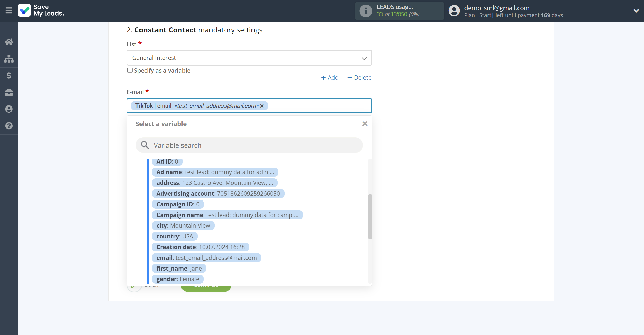Remove the TikTok email tag
The height and width of the screenshot is (335, 644).
[262, 106]
